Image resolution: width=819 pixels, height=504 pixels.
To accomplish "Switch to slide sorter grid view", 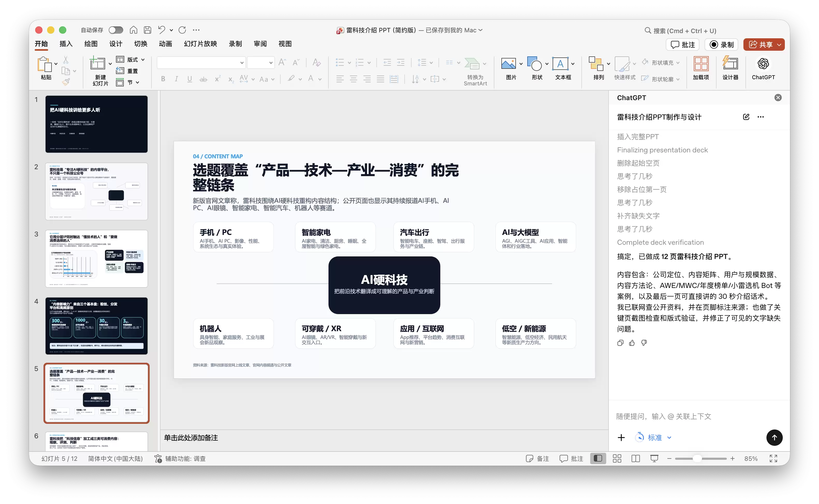I will (617, 458).
